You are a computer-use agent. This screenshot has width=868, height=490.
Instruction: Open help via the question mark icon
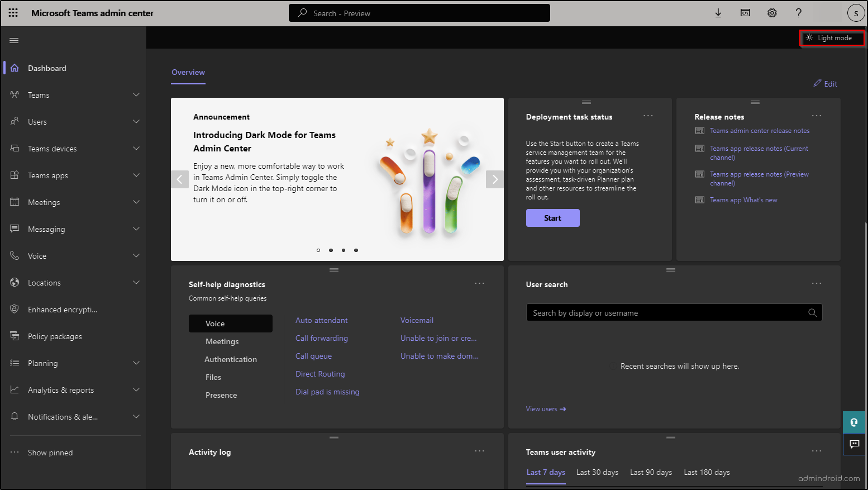click(x=798, y=12)
